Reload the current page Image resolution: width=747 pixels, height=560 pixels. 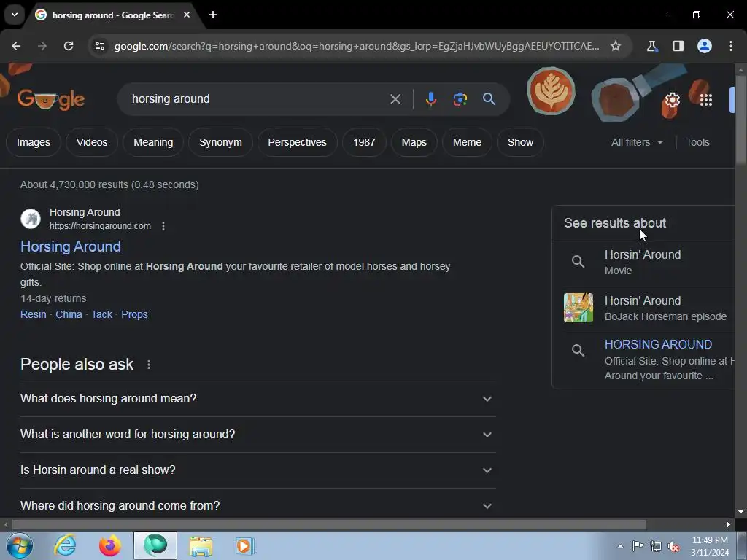pyautogui.click(x=69, y=46)
